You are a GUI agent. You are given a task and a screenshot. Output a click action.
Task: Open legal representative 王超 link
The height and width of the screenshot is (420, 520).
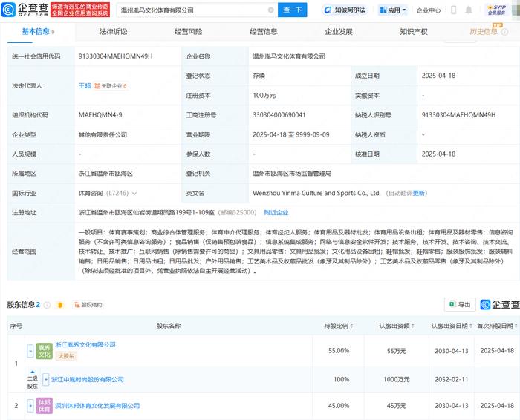click(85, 86)
